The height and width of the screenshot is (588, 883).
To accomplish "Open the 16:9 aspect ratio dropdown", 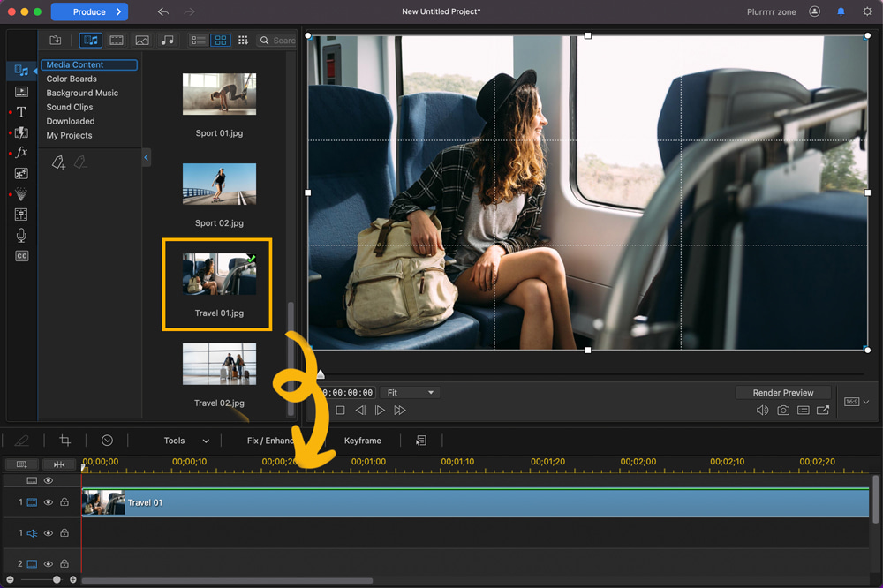I will (854, 401).
